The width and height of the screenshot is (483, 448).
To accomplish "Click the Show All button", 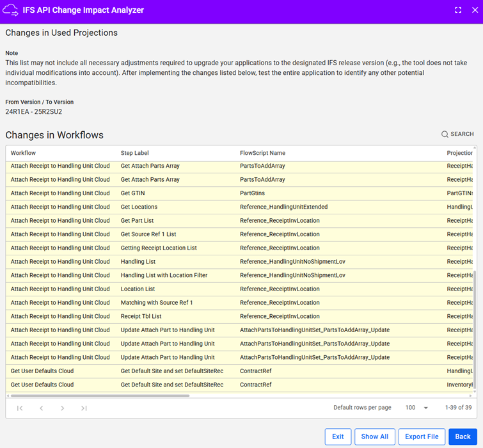I will click(x=374, y=436).
